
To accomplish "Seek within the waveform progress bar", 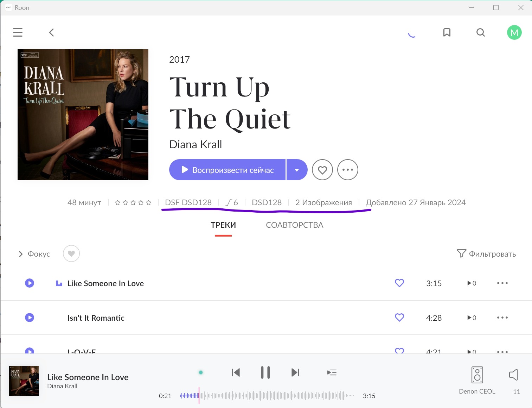I will 267,396.
